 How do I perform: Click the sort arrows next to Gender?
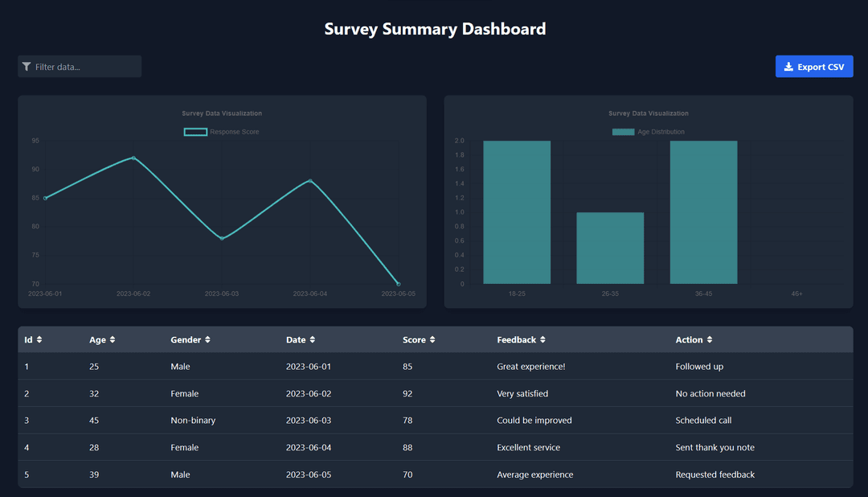click(209, 339)
